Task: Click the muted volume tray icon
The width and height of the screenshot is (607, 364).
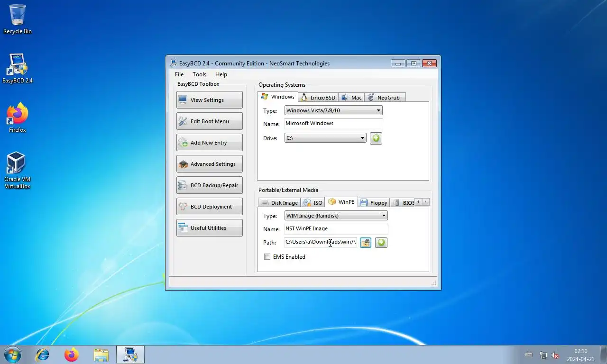Action: coord(555,355)
